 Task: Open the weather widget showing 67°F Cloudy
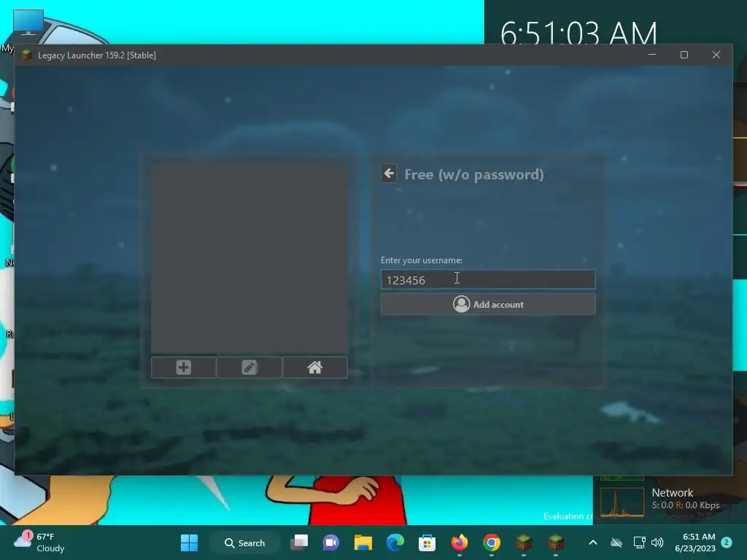pos(39,542)
